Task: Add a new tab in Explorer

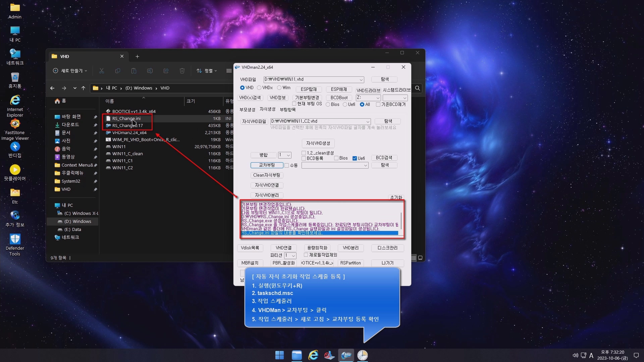Action: [x=137, y=57]
